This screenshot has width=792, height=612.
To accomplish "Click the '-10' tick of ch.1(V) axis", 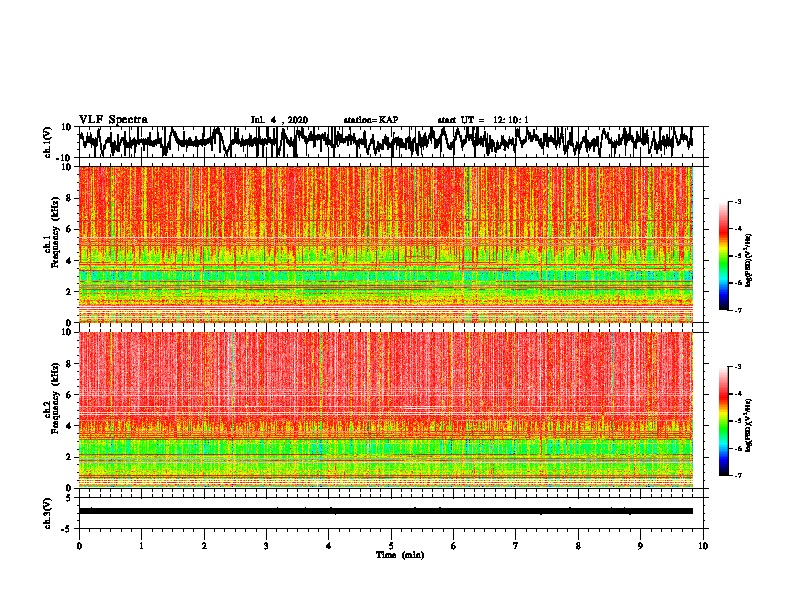I will coord(65,158).
